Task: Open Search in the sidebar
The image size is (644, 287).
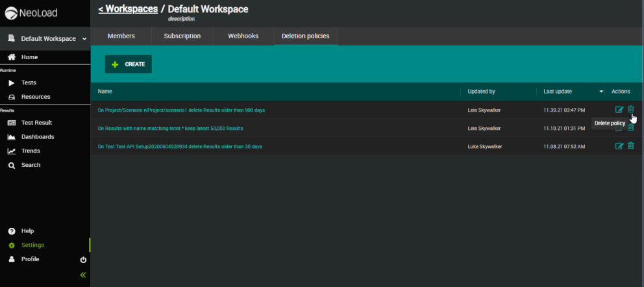Action: click(31, 165)
